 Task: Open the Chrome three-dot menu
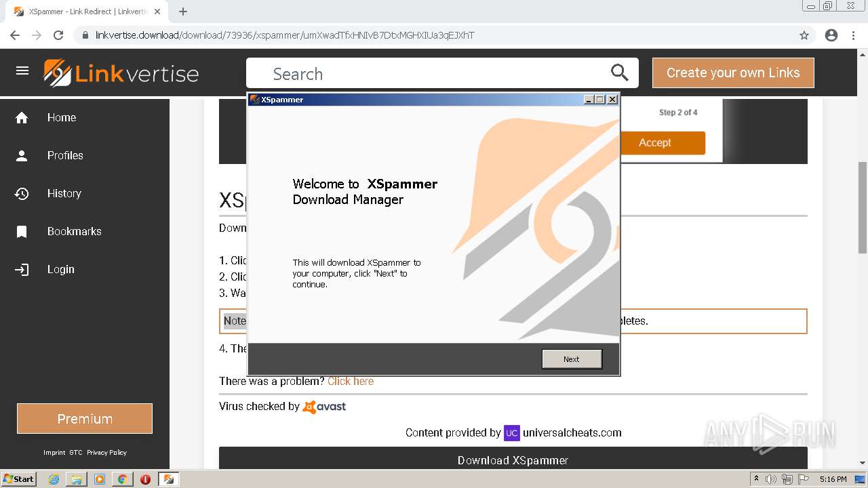pos(854,35)
